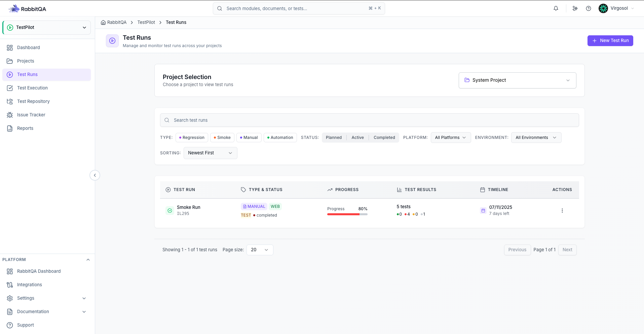Screen dimensions: 644x334
Task: Open the notifications bell icon
Action: pyautogui.click(x=556, y=8)
